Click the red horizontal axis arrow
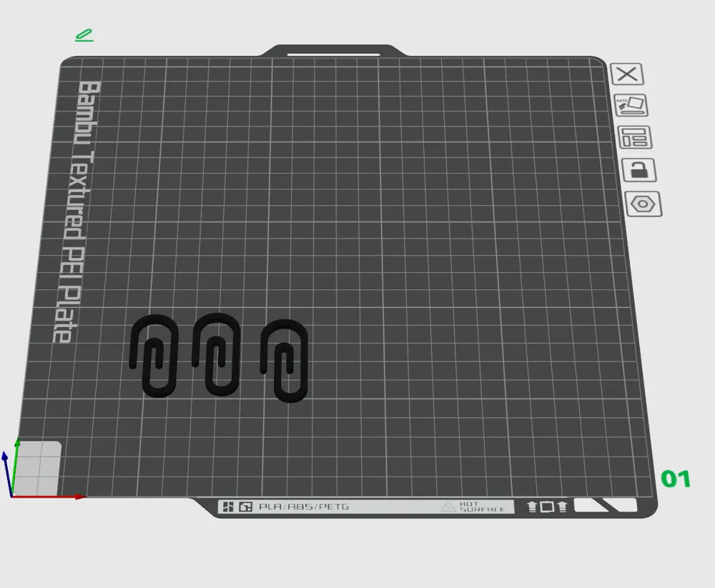 click(x=75, y=495)
